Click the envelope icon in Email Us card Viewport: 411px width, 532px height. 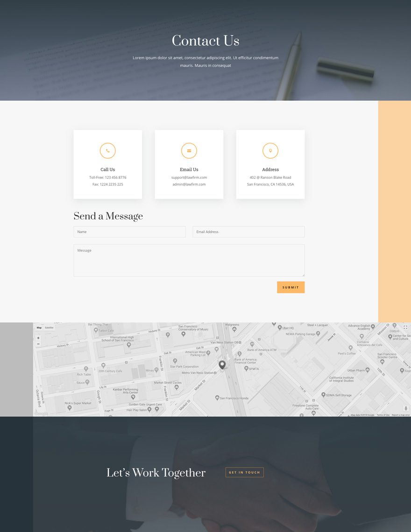[x=189, y=150]
